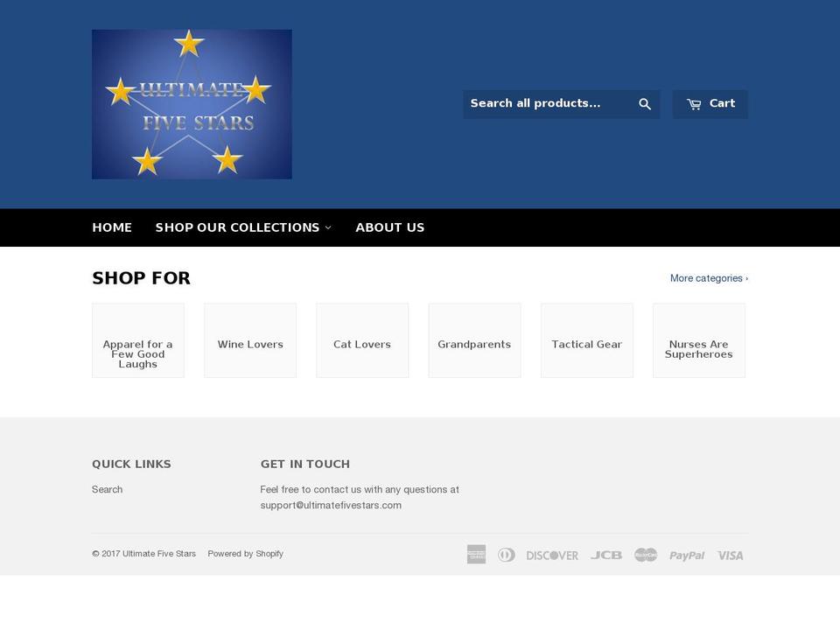The width and height of the screenshot is (840, 630).
Task: Click the Ultimate Five Stars logo
Action: point(192,103)
